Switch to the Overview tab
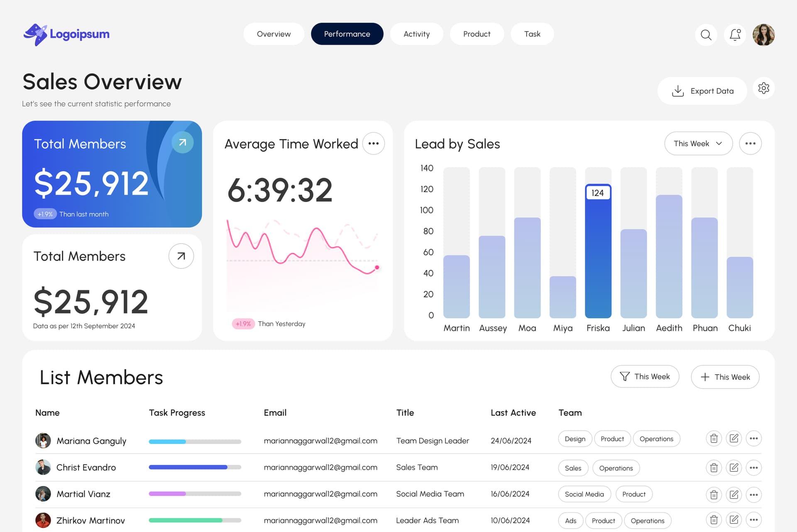This screenshot has width=797, height=532. pos(274,34)
